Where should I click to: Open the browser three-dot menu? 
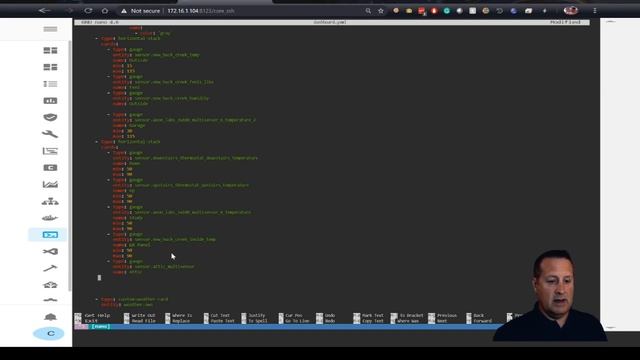pos(595,11)
